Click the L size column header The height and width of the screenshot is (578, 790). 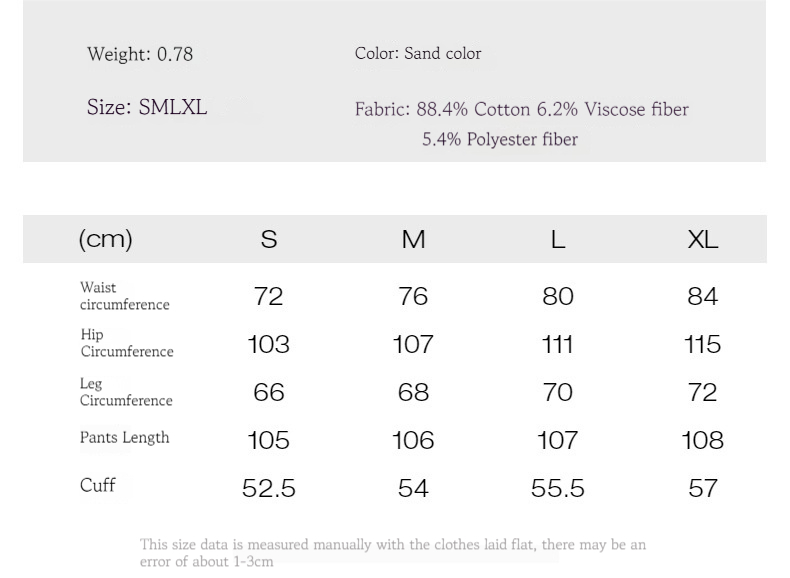[x=557, y=239]
